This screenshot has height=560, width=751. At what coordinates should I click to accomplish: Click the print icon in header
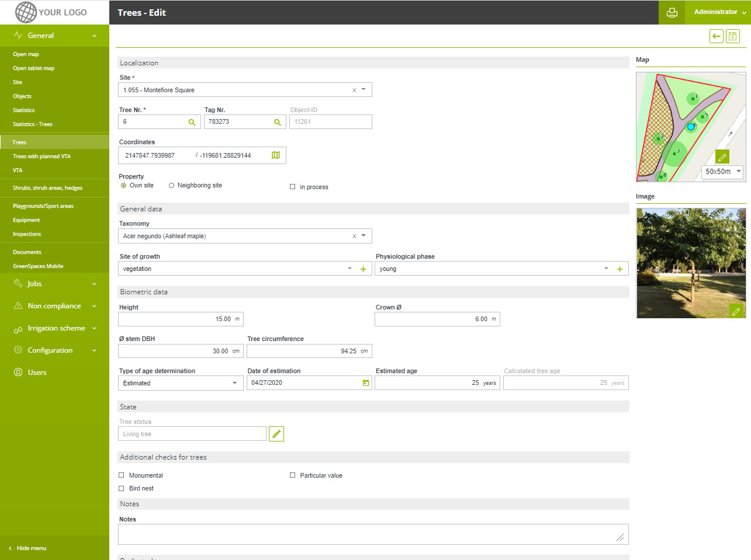[672, 12]
